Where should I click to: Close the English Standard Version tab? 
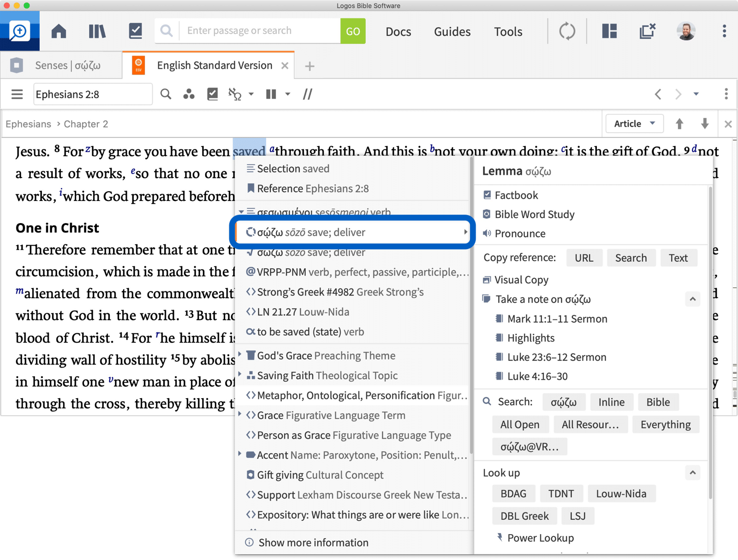(285, 65)
